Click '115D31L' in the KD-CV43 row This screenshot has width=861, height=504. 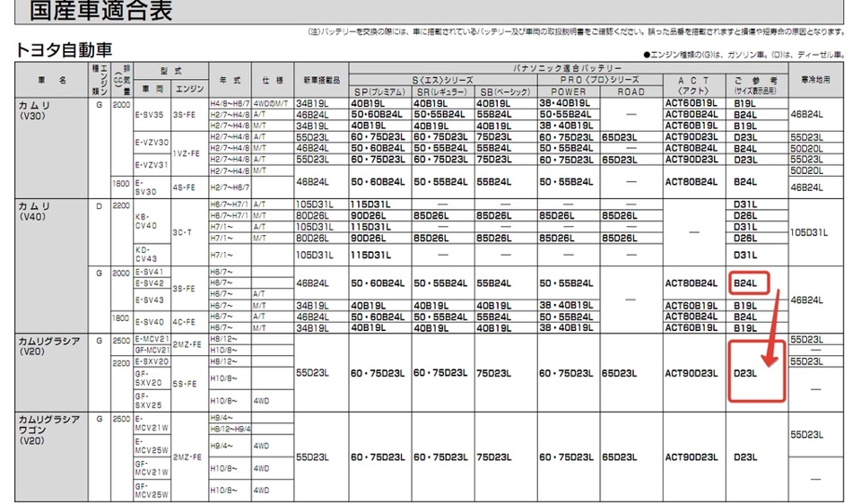coord(370,256)
